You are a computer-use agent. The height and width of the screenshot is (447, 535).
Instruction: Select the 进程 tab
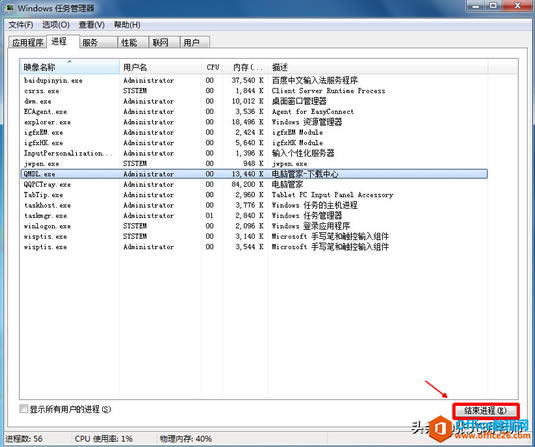(x=63, y=41)
